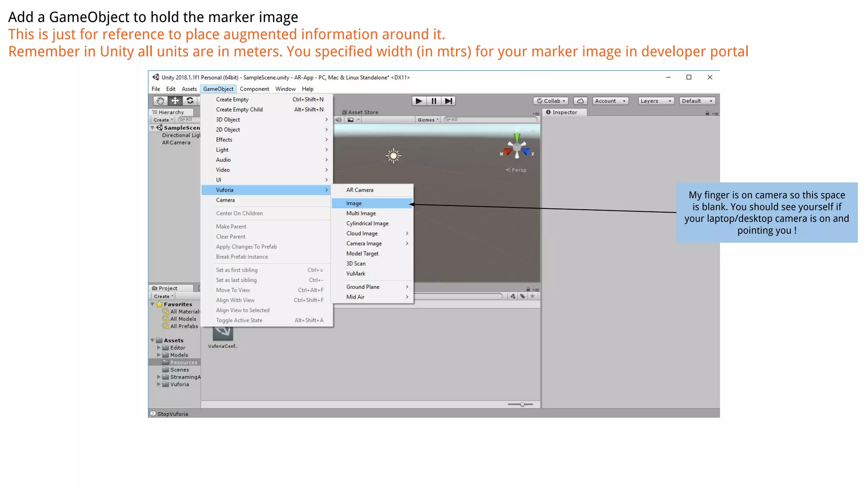The height and width of the screenshot is (488, 868).
Task: Choose AR Camera in Vuforia submenu
Action: pyautogui.click(x=372, y=190)
